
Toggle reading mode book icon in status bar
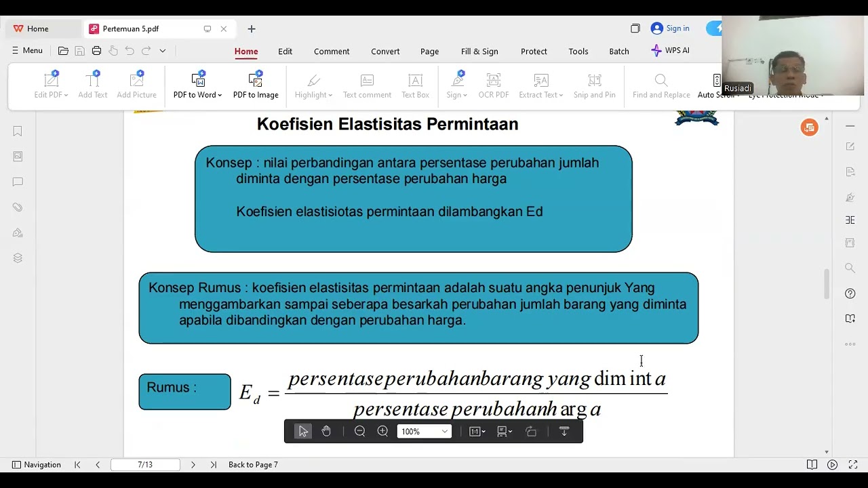812,465
